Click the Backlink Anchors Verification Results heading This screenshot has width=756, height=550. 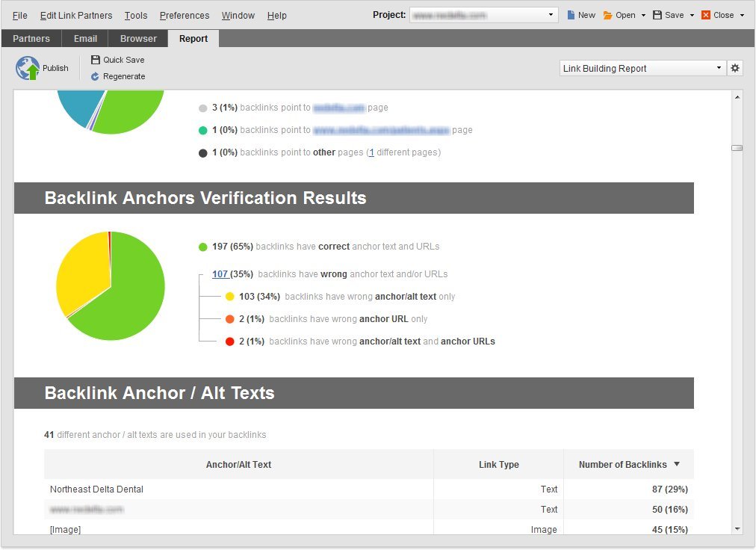[x=205, y=198]
